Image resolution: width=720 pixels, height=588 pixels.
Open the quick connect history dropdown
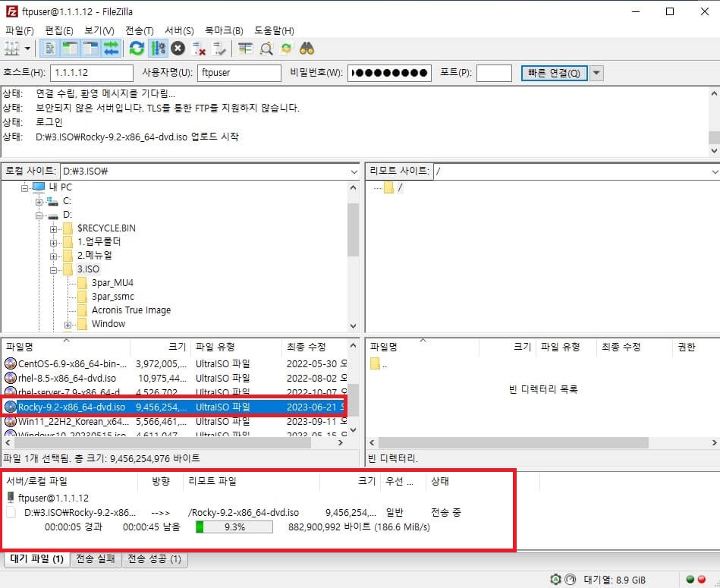pos(596,73)
